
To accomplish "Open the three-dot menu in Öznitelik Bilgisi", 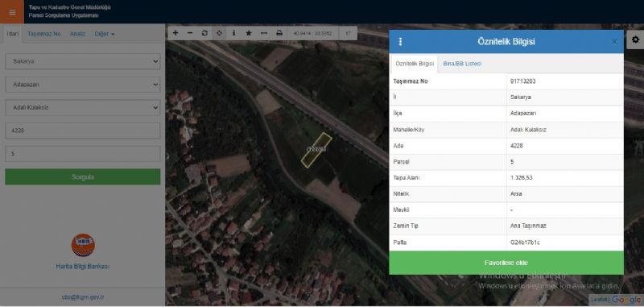I will [x=400, y=42].
